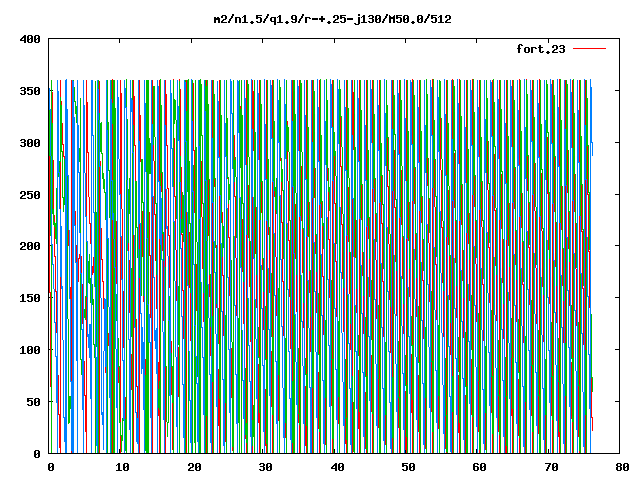
Task: Click the y-axis label 100
Action: coord(30,350)
